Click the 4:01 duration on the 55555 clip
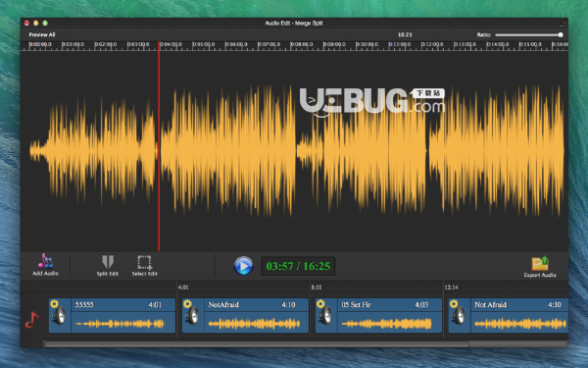 click(x=155, y=304)
